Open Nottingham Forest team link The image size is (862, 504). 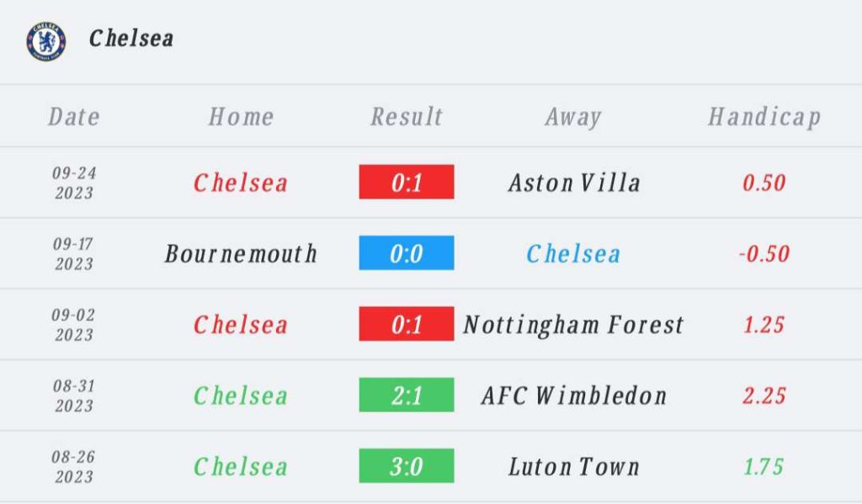[574, 325]
